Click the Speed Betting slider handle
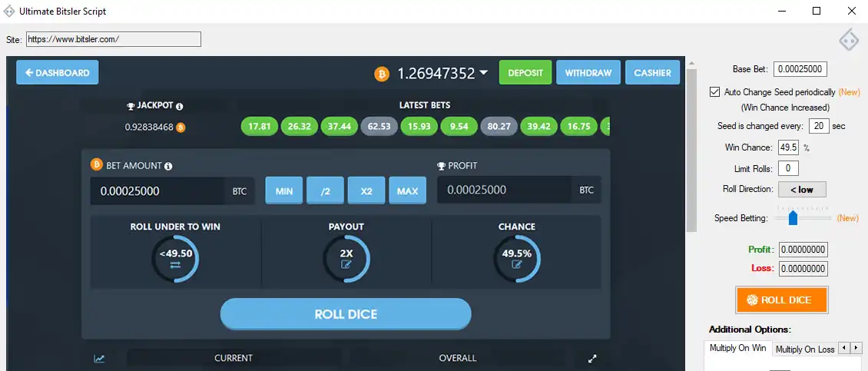 793,217
